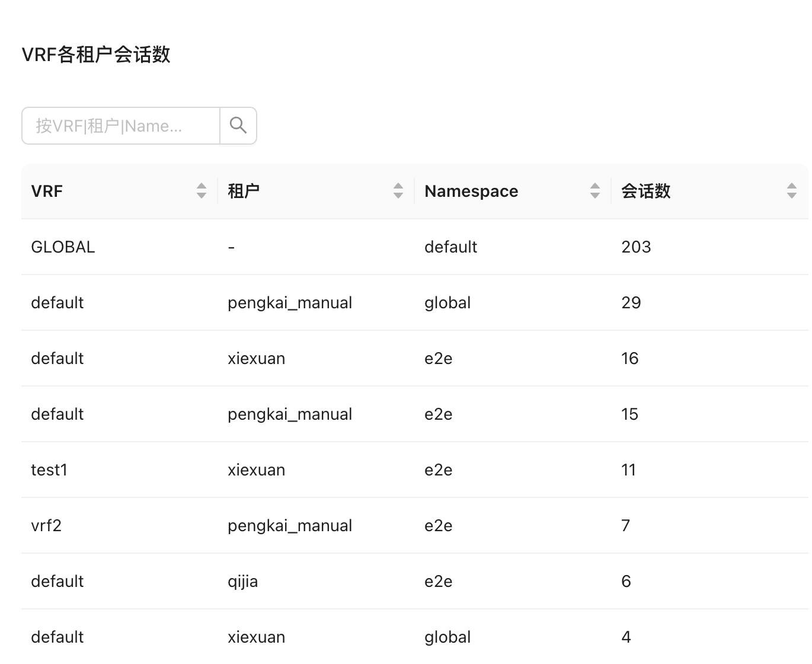Select the session count 6 cell
This screenshot has height=664, width=812.
click(626, 582)
